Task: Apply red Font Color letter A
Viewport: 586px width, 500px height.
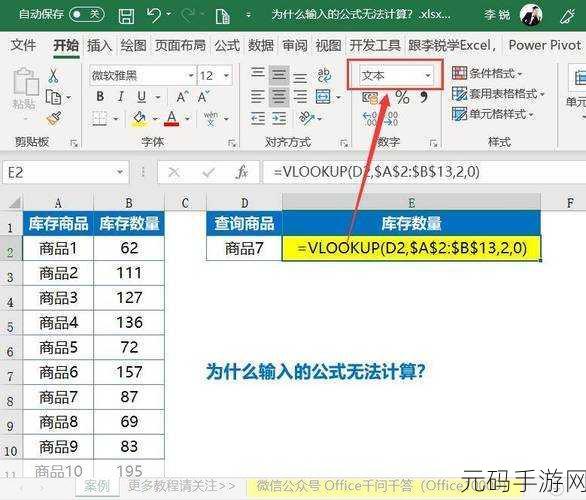Action: [x=172, y=119]
